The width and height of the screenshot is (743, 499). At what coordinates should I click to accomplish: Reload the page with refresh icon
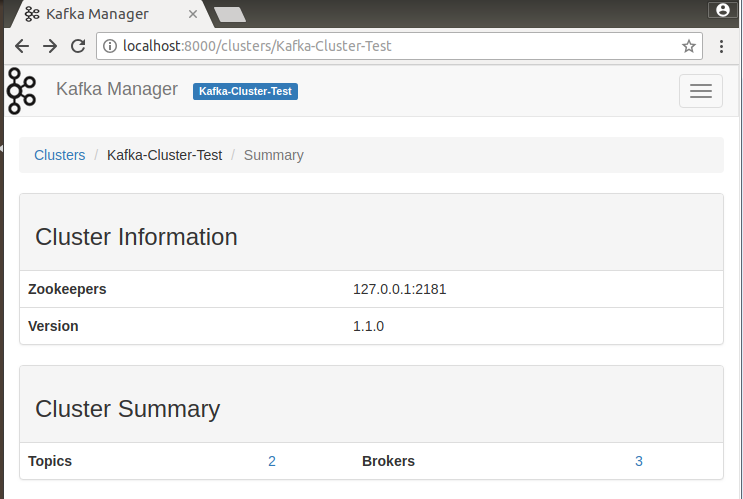(78, 46)
